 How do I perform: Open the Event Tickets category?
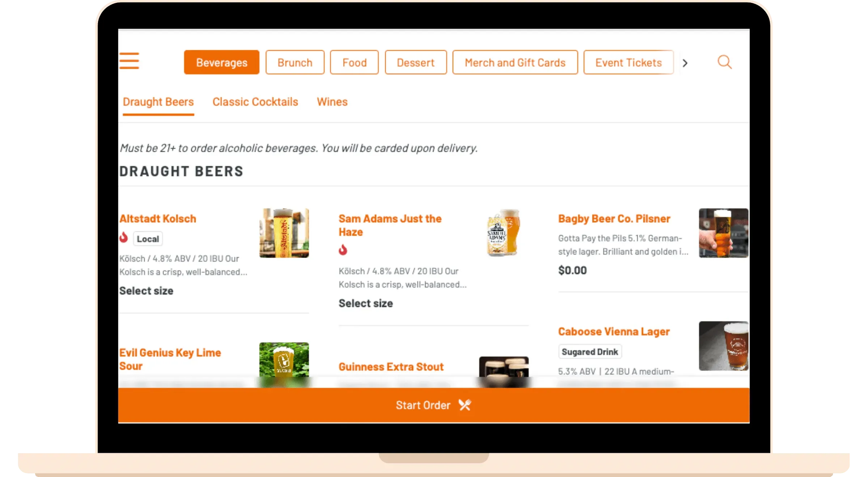[629, 63]
